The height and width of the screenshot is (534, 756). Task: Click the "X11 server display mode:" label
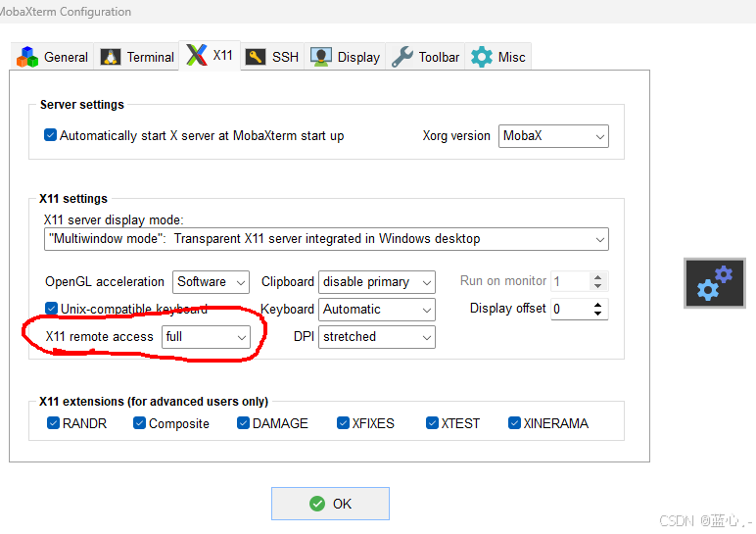[114, 219]
